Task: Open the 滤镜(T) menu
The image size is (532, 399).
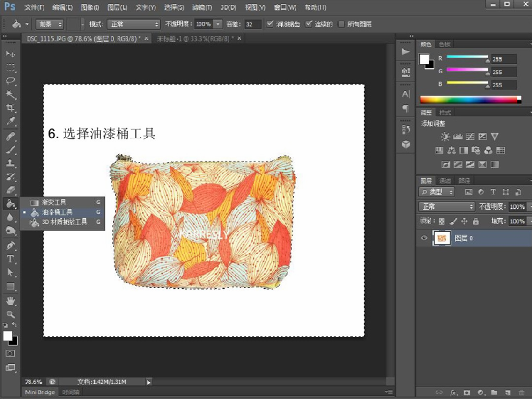Action: click(202, 7)
